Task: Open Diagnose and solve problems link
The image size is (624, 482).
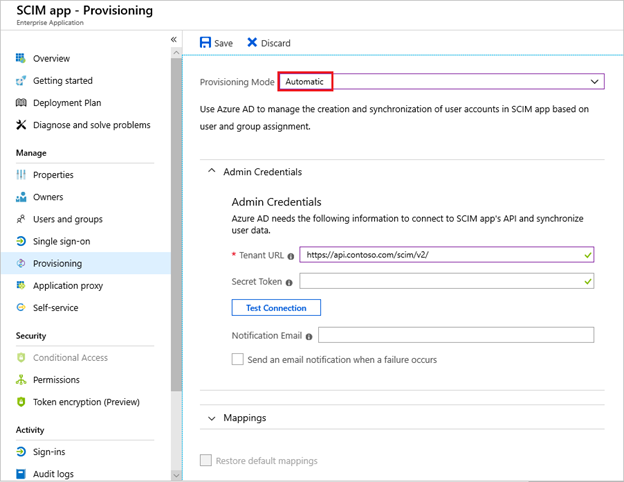Action: tap(92, 125)
